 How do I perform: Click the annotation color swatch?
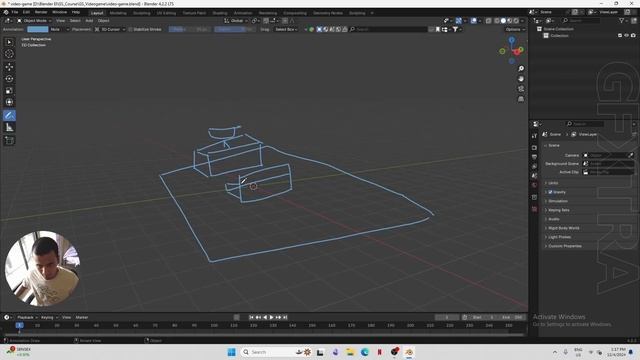[38, 29]
